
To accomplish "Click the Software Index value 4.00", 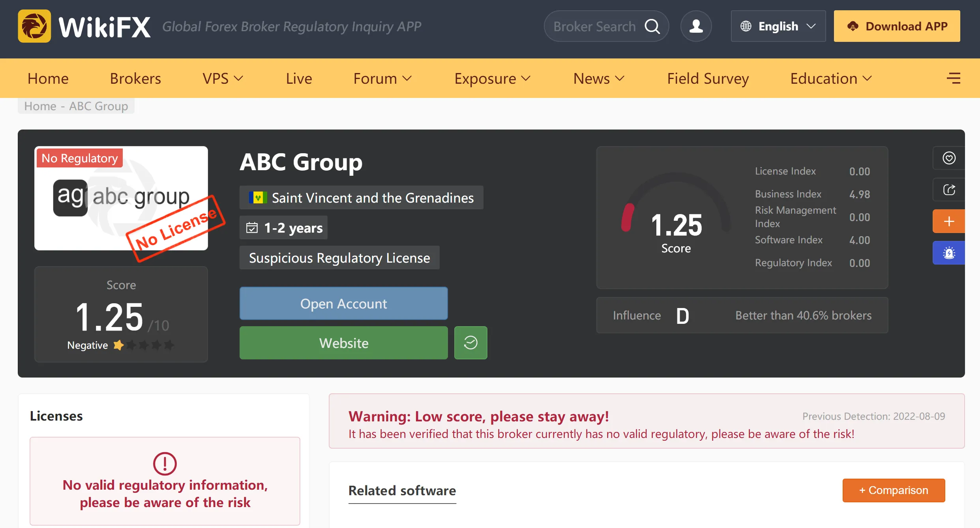I will 860,240.
